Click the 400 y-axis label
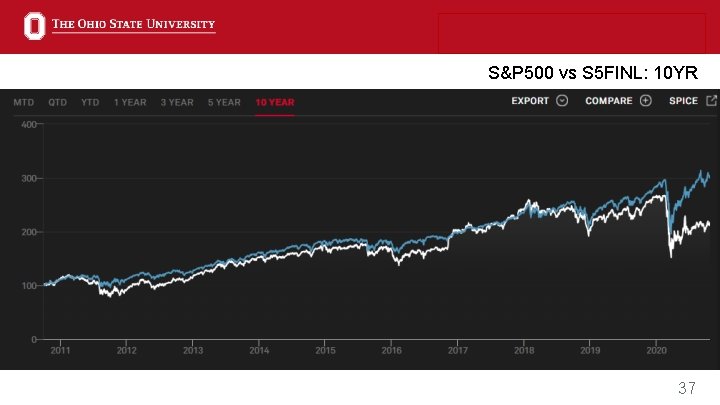Viewport: 720px width, 405px height. (x=28, y=124)
